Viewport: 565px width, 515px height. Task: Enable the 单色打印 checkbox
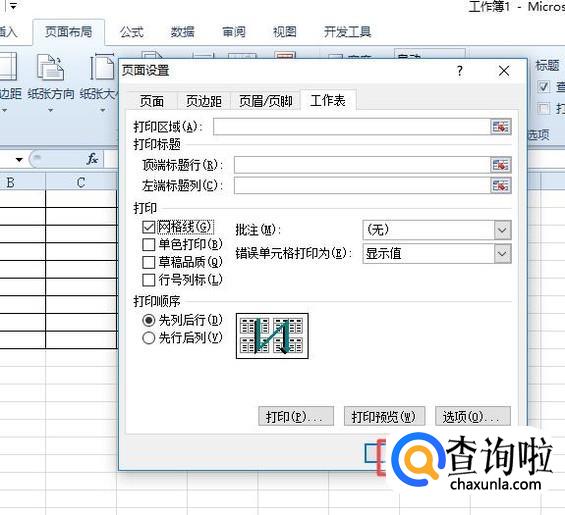[148, 244]
